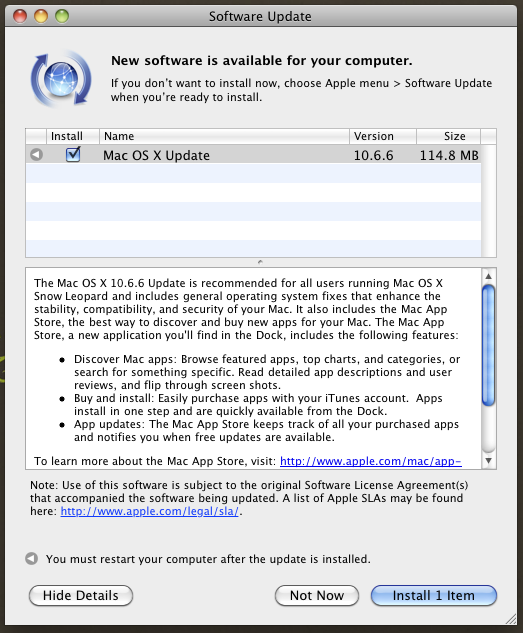Screen dimensions: 523x633
Task: Open the Apple SLA legal link
Action: tap(150, 511)
